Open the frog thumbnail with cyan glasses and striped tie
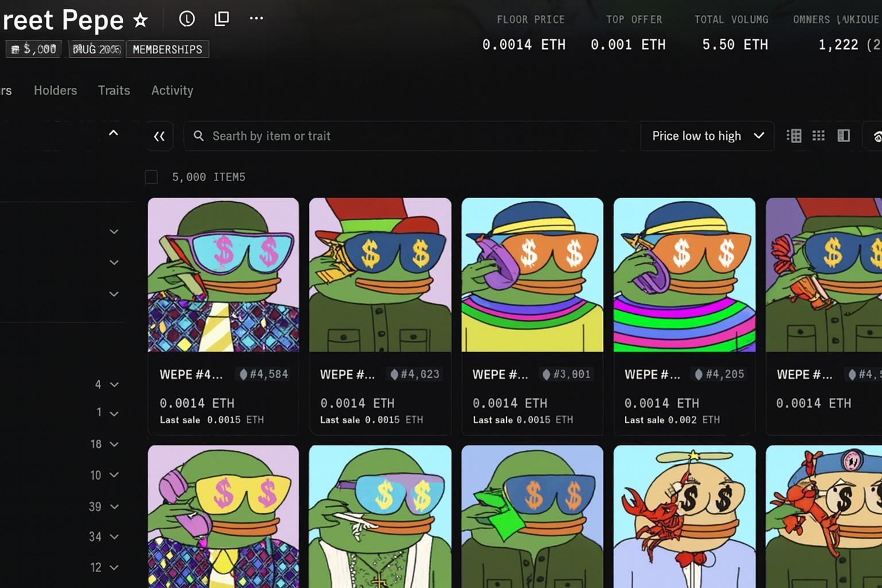The height and width of the screenshot is (588, 882). click(223, 274)
